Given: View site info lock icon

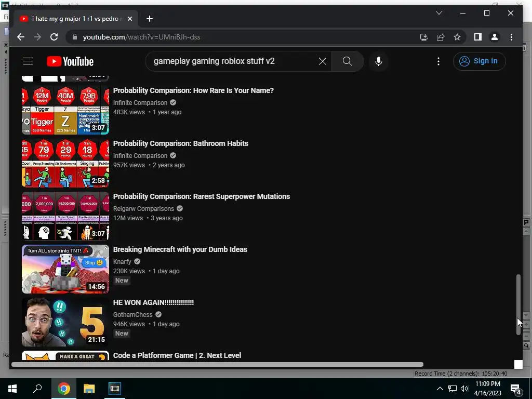Looking at the screenshot, I should 75,37.
